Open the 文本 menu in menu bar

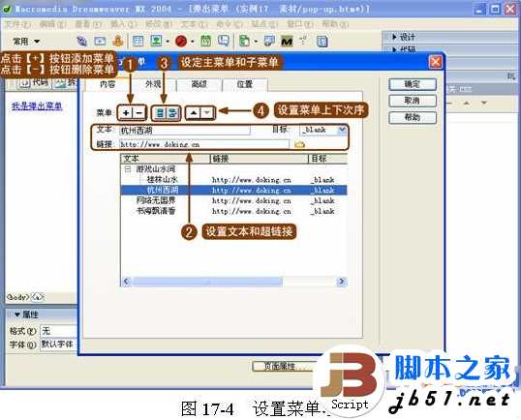click(x=194, y=24)
